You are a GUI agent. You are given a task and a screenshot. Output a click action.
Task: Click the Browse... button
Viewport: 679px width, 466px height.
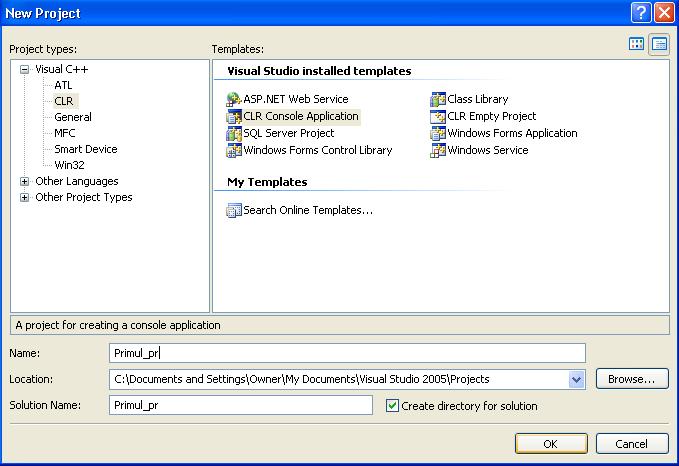[x=631, y=380]
